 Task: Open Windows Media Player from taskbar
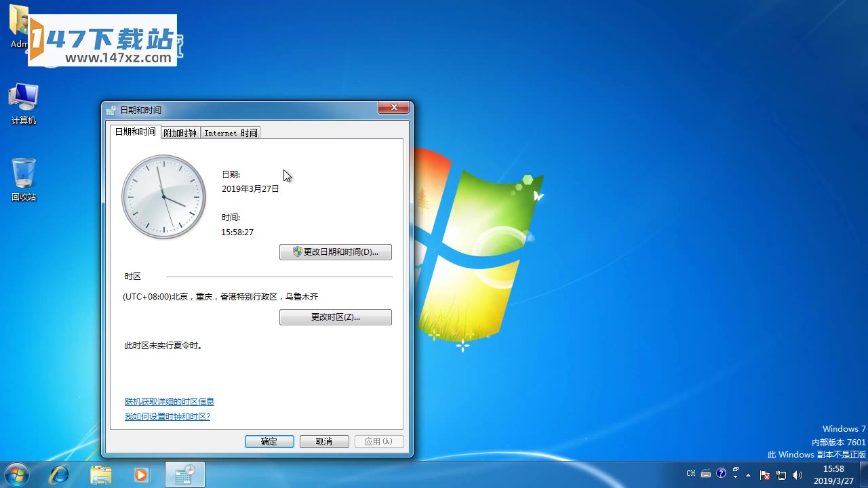[142, 474]
